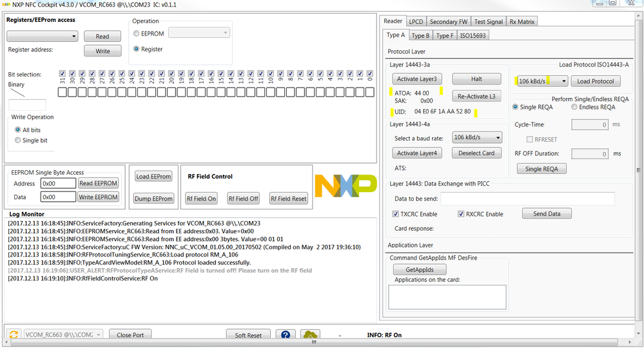The image size is (644, 348).
Task: Select Single REQA radio option
Action: coord(515,107)
